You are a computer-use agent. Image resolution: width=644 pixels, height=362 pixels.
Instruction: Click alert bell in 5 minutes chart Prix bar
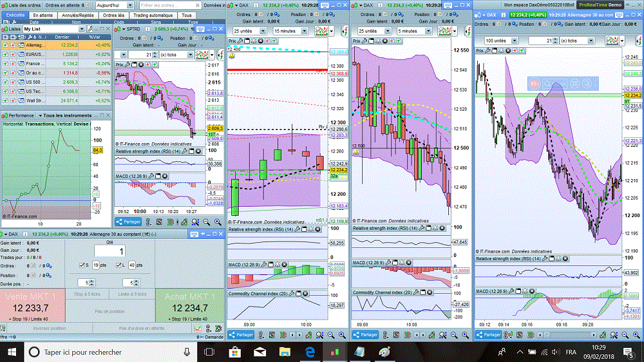pos(378,41)
